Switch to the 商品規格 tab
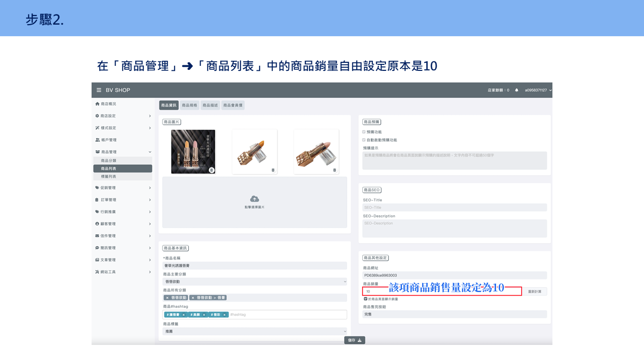 (x=190, y=105)
